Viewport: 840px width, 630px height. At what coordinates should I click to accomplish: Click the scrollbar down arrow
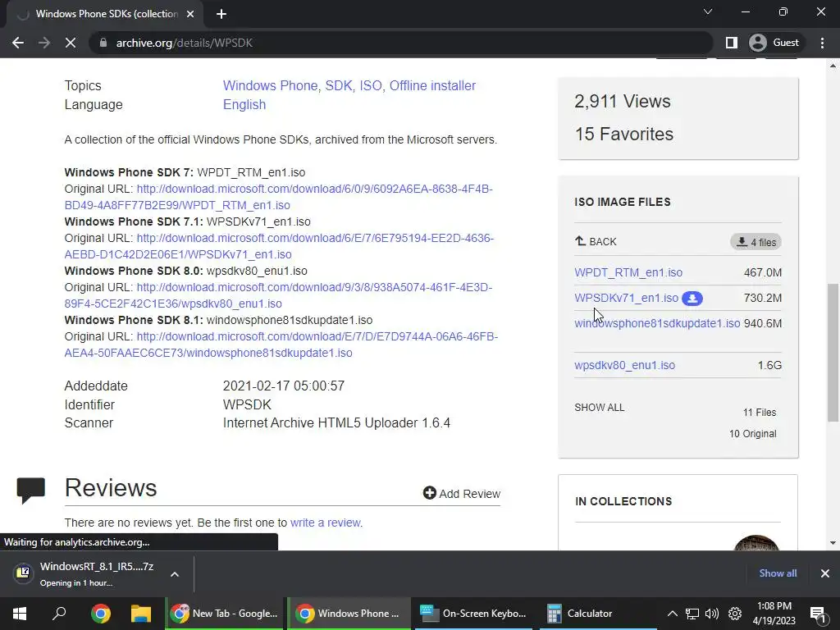click(833, 543)
